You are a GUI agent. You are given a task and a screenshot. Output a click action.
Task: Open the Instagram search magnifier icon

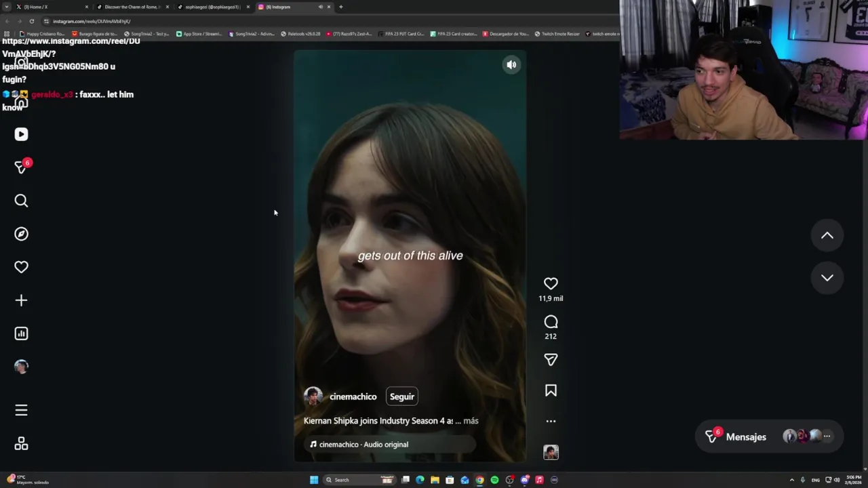(x=21, y=201)
